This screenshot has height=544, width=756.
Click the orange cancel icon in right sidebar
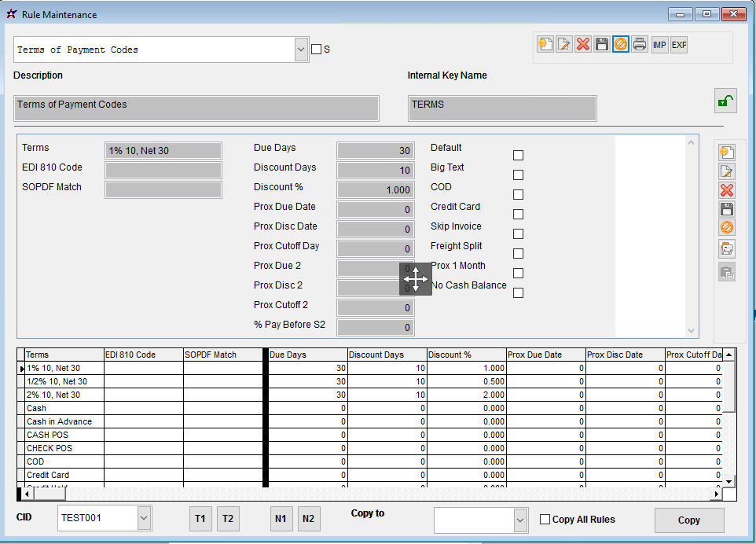coord(727,228)
